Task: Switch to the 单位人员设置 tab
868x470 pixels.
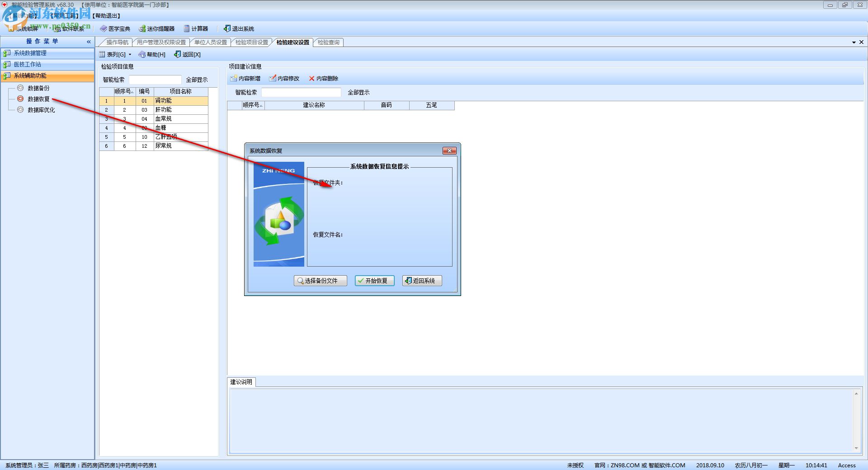Action: [x=210, y=42]
